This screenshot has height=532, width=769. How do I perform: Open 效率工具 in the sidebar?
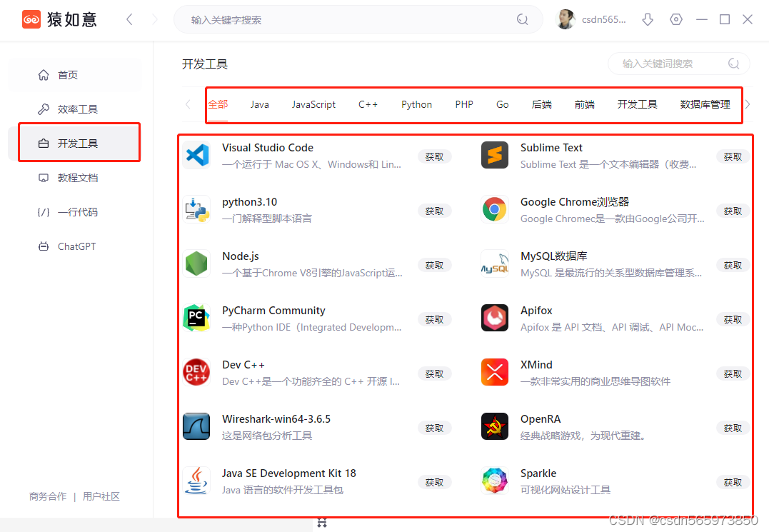click(75, 109)
